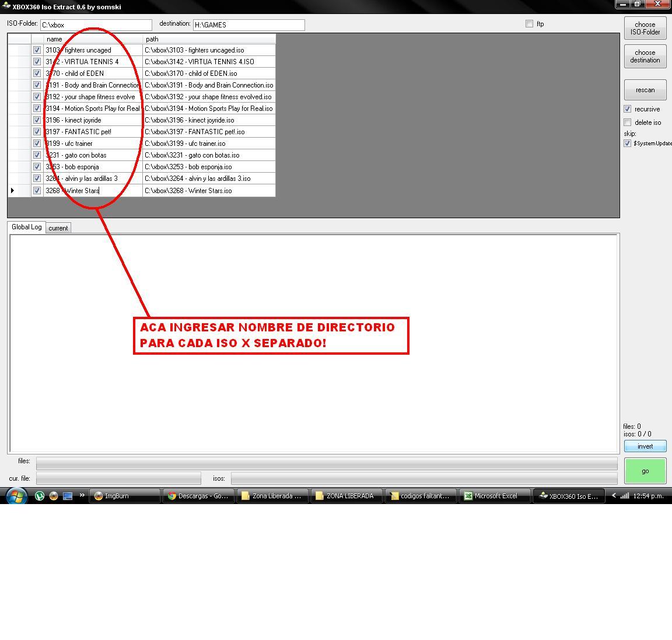Click the isos progress bar
Image resolution: width=672 pixels, height=640 pixels.
pos(424,478)
